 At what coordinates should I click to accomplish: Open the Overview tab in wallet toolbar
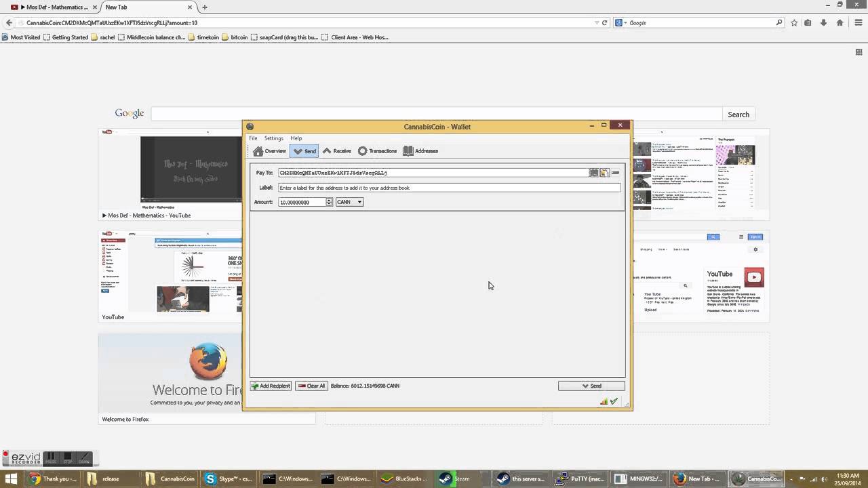coord(270,151)
